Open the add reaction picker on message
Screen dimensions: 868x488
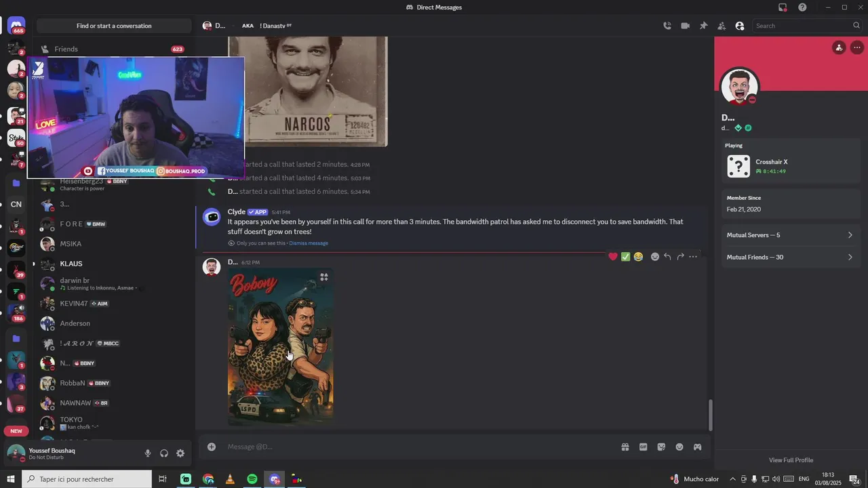coord(655,257)
